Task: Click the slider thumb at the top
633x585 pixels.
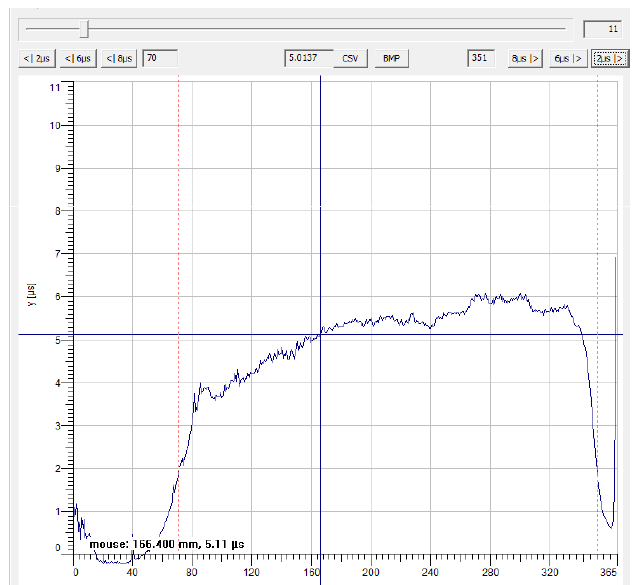Action: 86,29
